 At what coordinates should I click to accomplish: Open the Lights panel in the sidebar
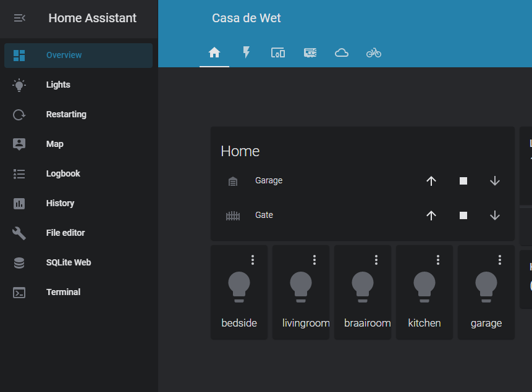pyautogui.click(x=78, y=85)
